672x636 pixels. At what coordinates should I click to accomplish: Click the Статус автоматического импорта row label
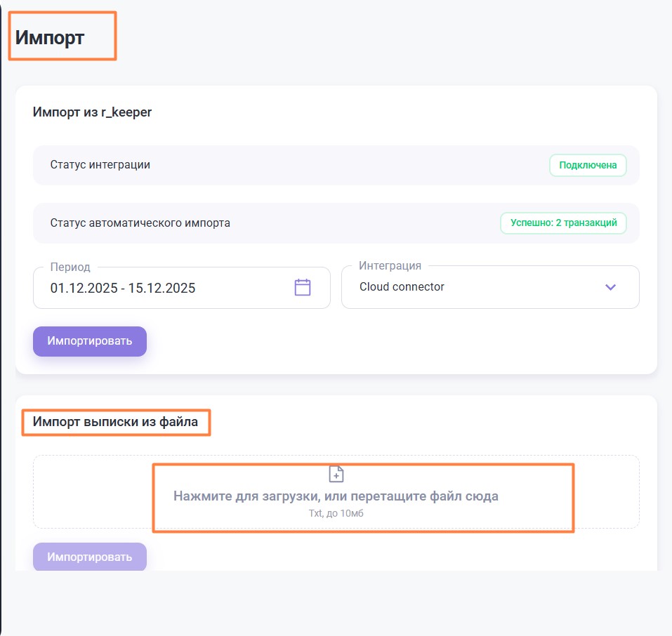pos(140,223)
